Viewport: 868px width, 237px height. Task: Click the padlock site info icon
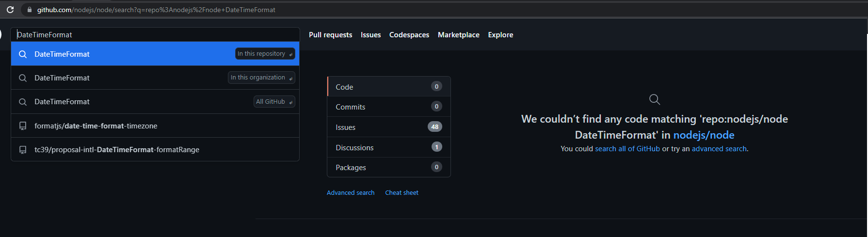[30, 10]
